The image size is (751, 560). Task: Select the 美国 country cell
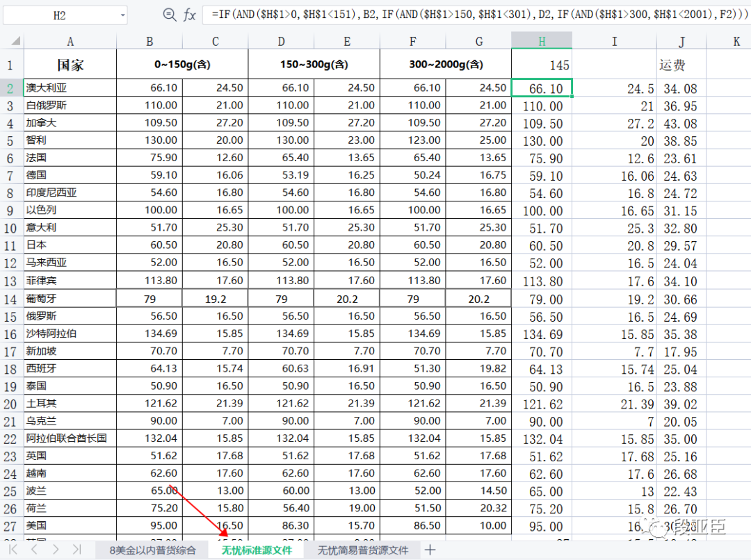click(70, 525)
